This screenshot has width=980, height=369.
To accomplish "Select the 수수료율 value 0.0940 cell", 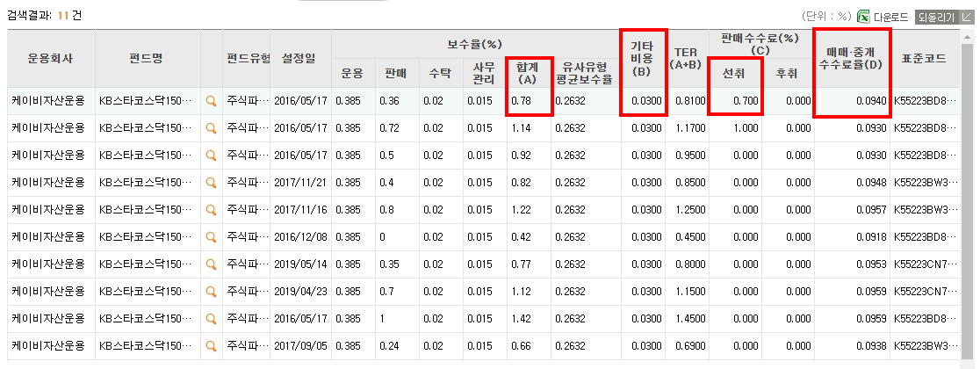I will point(853,101).
